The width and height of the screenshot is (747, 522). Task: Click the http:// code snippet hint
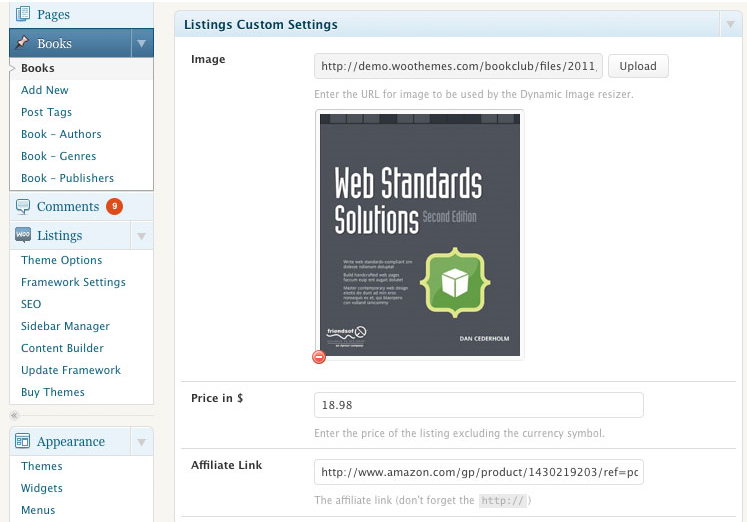pos(503,501)
